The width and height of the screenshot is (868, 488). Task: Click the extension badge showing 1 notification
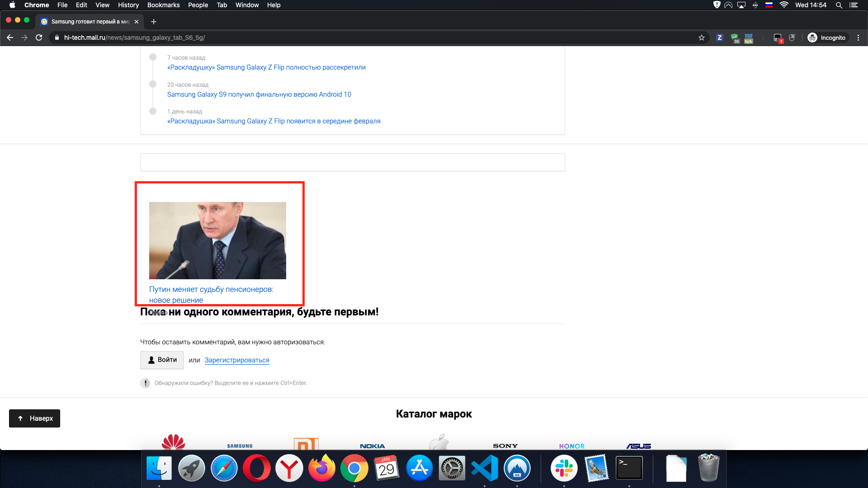click(x=778, y=38)
